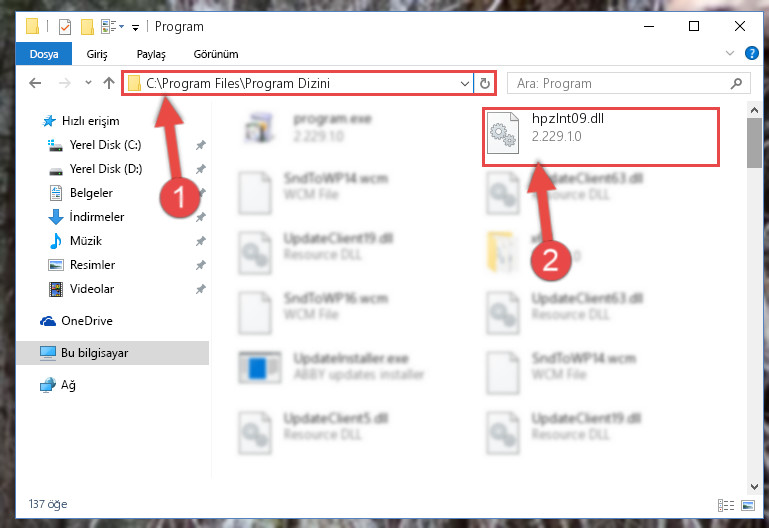Unpin Belgeler from quick access
Image resolution: width=769 pixels, height=528 pixels.
pyautogui.click(x=201, y=193)
